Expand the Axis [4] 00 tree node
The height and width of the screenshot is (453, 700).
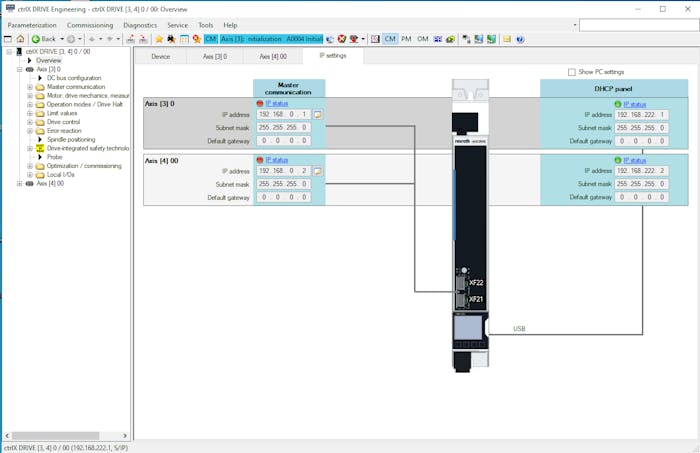tap(20, 183)
